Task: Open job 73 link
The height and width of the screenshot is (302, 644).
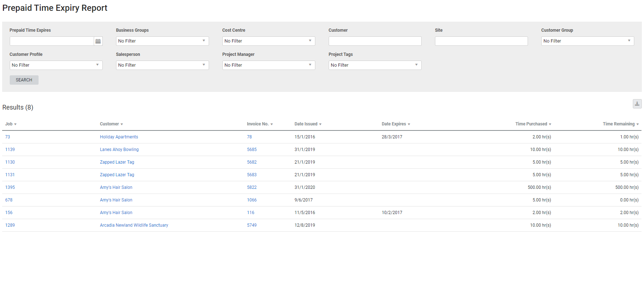Action: click(x=8, y=137)
